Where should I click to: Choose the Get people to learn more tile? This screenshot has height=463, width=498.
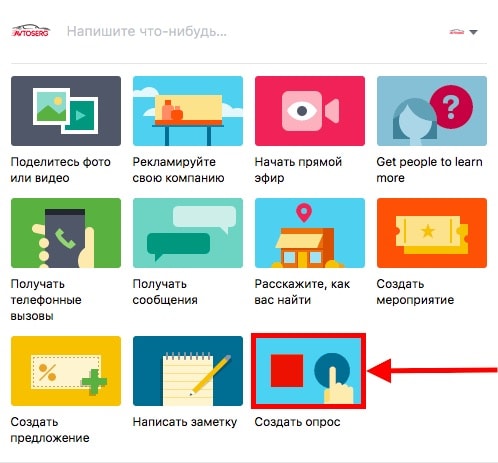click(432, 111)
